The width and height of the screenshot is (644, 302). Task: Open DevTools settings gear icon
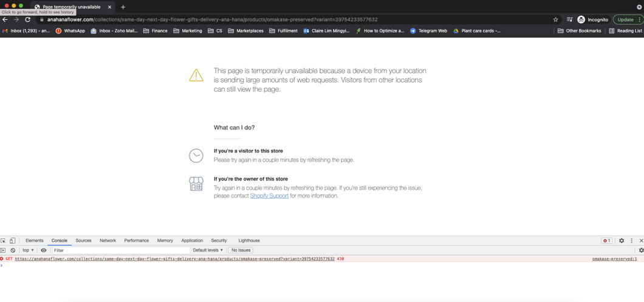(622, 241)
